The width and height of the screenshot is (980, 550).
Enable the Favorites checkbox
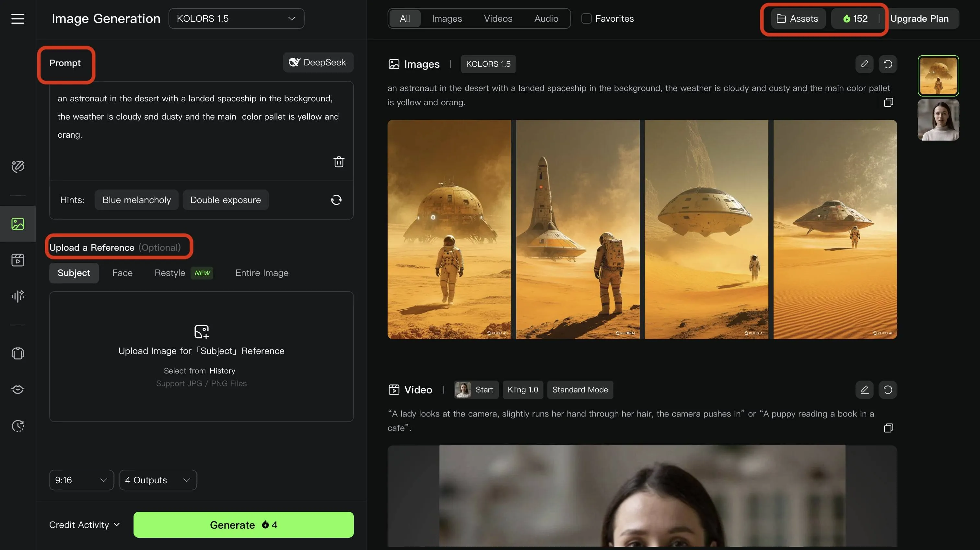[x=586, y=19]
